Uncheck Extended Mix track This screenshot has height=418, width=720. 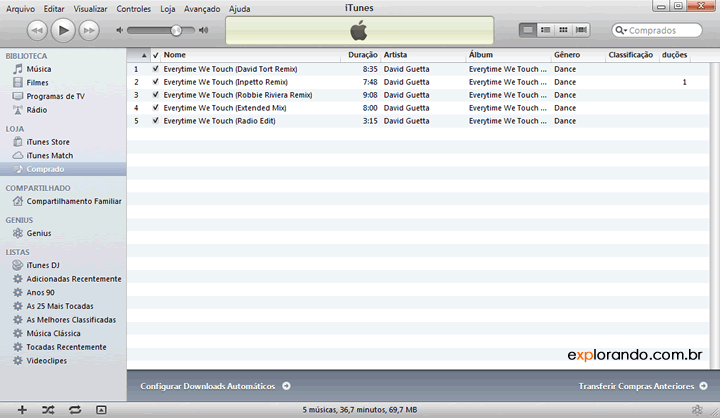tap(156, 107)
